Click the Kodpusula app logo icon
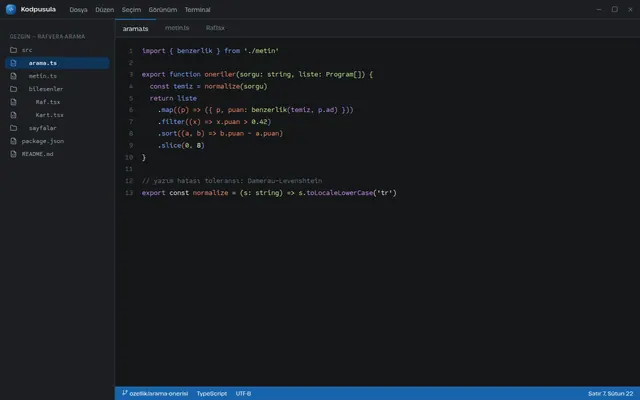This screenshot has height=400, width=640. (x=11, y=9)
